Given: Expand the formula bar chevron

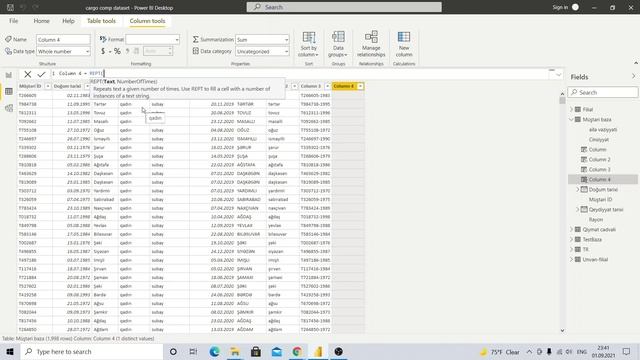Looking at the screenshot, I should [x=558, y=74].
